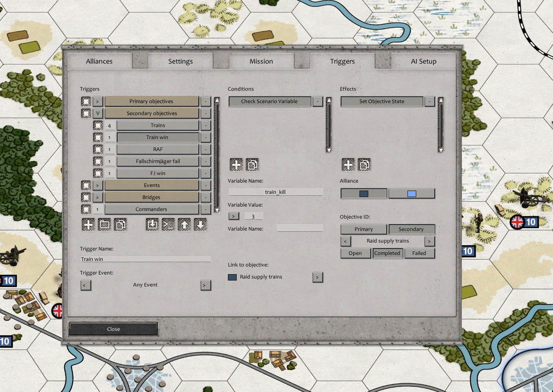Remove the Bridges folder with minus button

(206, 197)
